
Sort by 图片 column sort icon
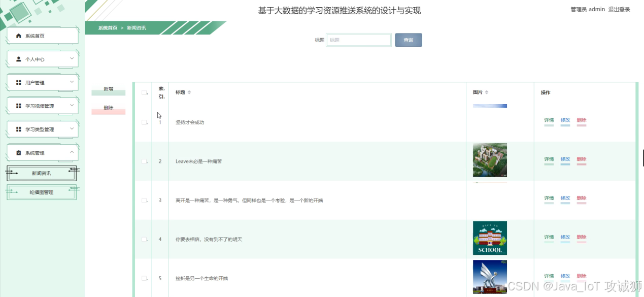(487, 92)
